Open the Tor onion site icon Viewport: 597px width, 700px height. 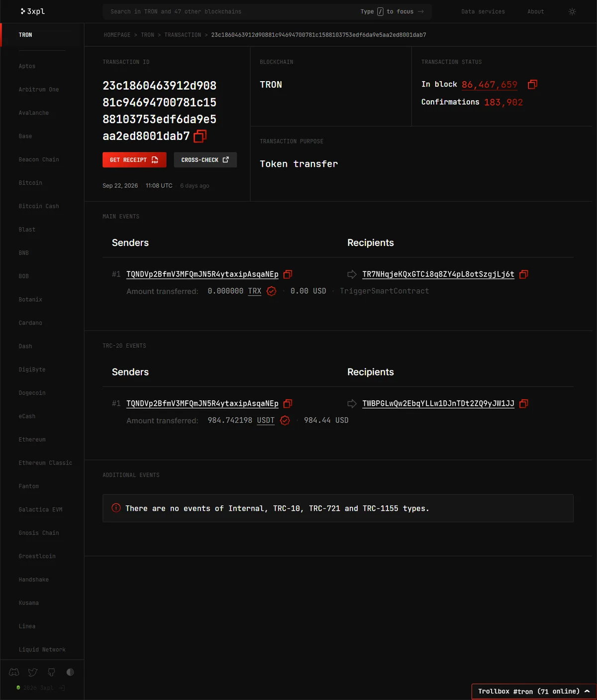pyautogui.click(x=70, y=672)
